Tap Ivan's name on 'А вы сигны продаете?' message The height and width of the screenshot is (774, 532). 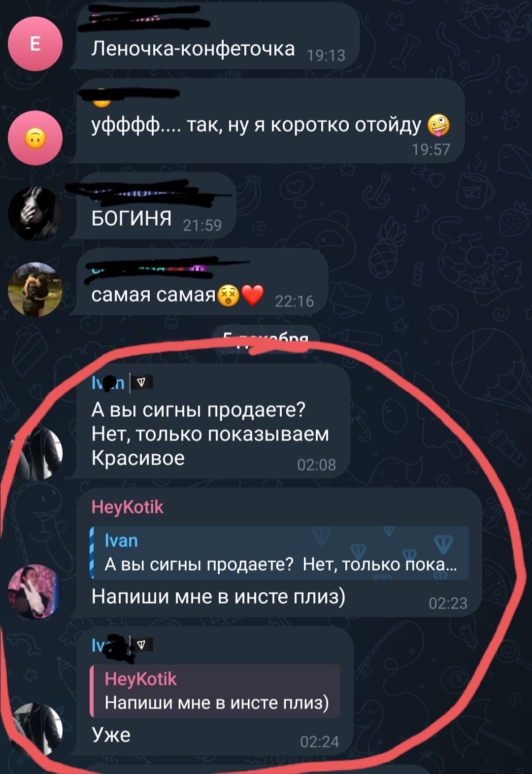coord(108,382)
